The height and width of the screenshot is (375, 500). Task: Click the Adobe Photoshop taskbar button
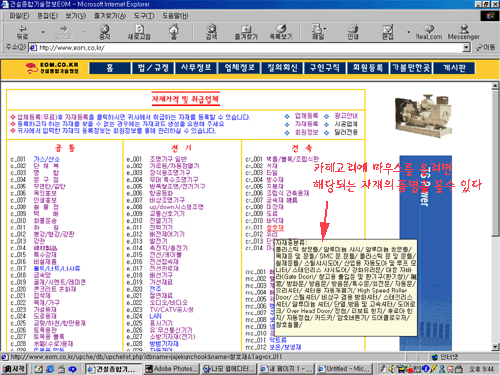[171, 369]
